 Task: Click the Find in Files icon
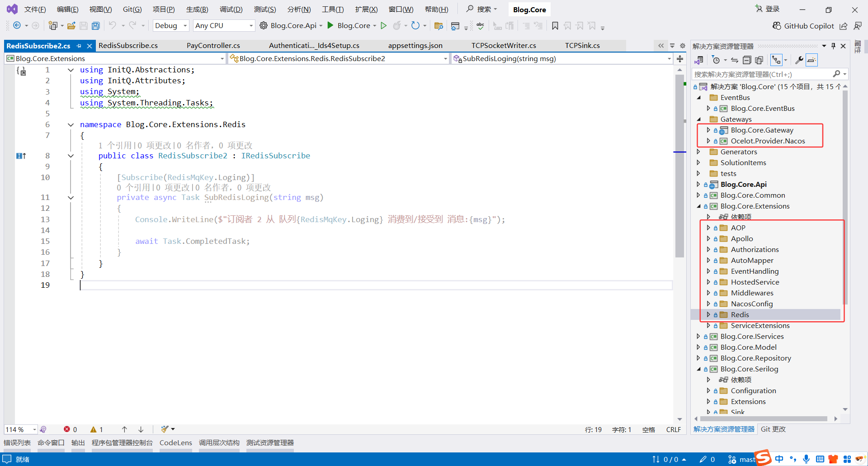click(438, 26)
